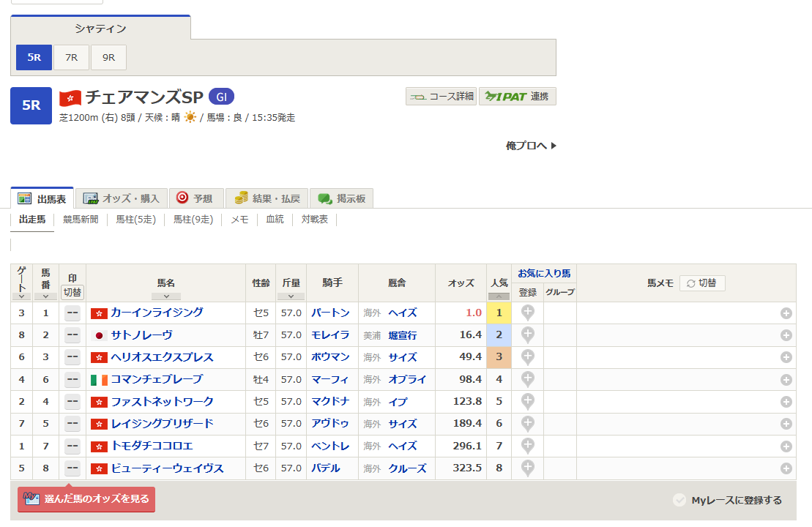Select 血統 sub-tab
Screen dimensions: 812x527
(x=275, y=220)
